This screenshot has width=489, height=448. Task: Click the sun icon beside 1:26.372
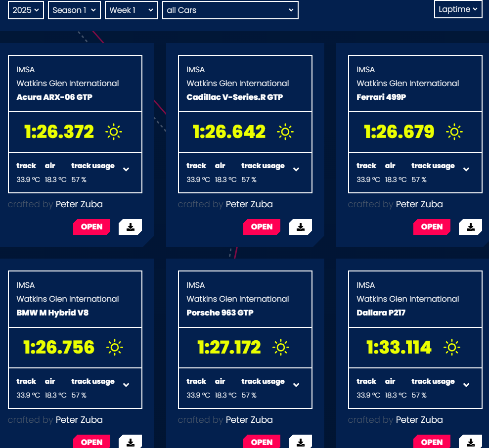point(114,132)
